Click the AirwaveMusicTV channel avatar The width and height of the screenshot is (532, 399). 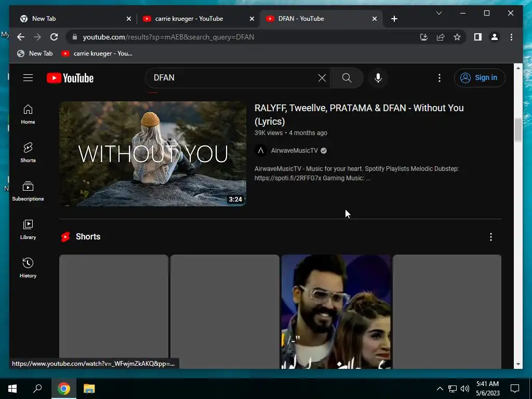point(261,150)
